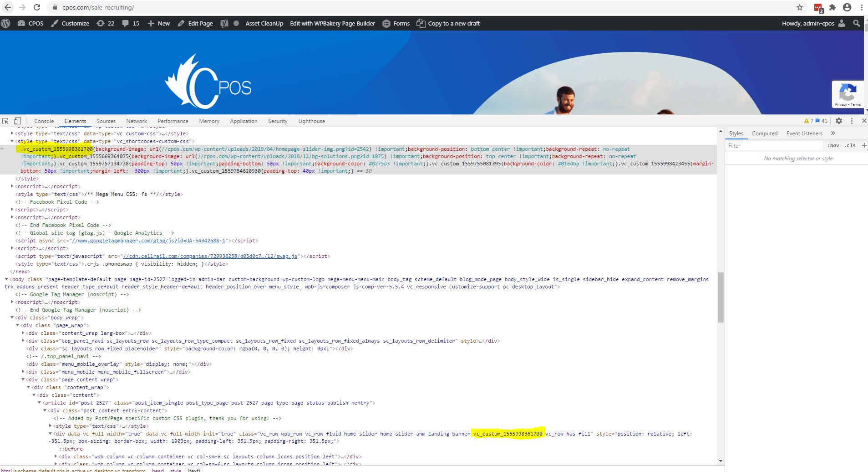This screenshot has height=472, width=868.
Task: Switch to the Performance tab
Action: coord(173,121)
